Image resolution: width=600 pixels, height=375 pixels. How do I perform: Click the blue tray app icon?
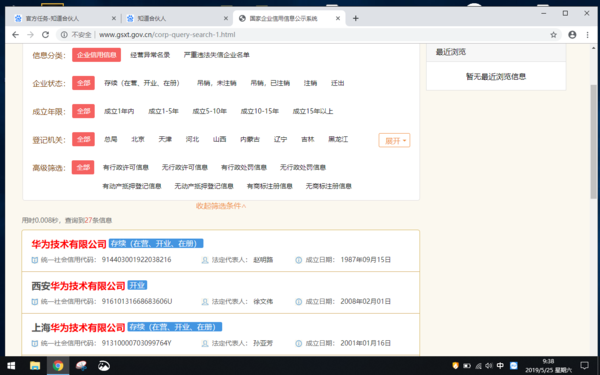514,366
